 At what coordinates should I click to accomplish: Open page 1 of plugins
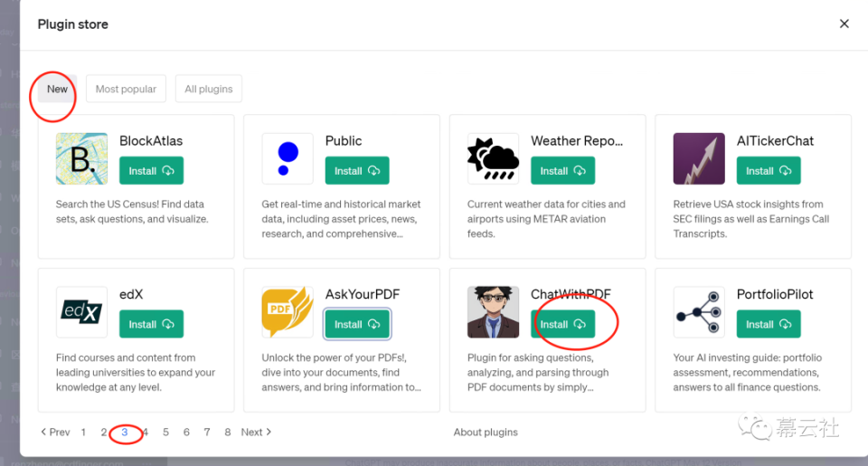click(83, 432)
